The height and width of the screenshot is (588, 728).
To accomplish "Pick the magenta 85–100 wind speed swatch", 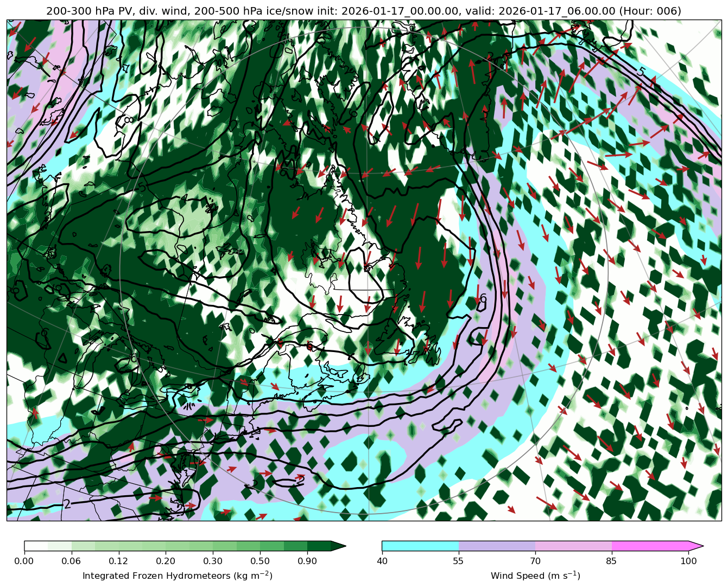I will (650, 546).
